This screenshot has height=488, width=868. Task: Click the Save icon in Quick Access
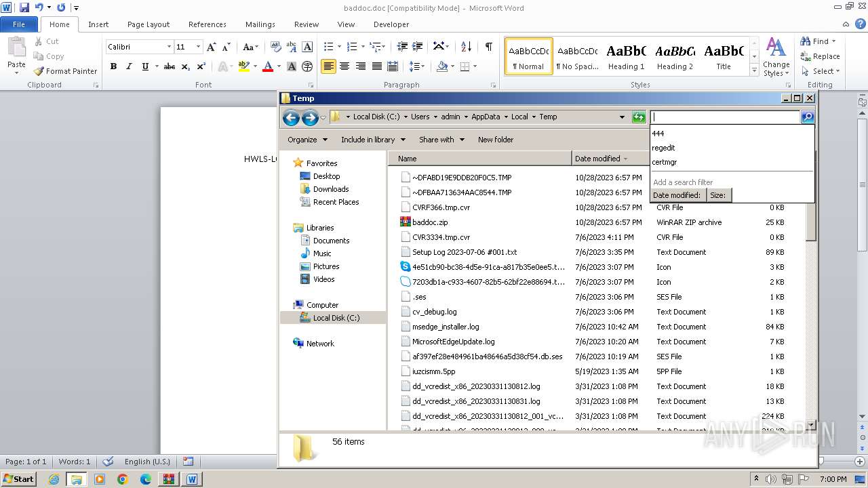pos(24,7)
